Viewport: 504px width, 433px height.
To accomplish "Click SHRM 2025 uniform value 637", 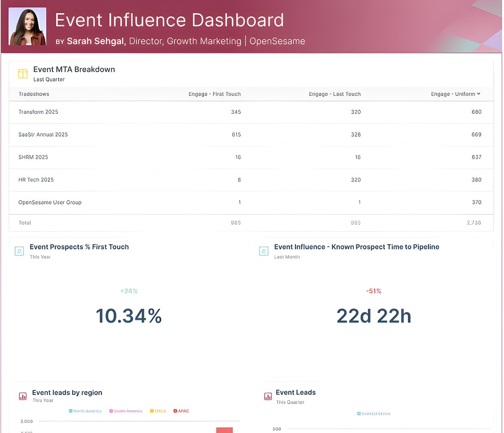I will [x=476, y=157].
